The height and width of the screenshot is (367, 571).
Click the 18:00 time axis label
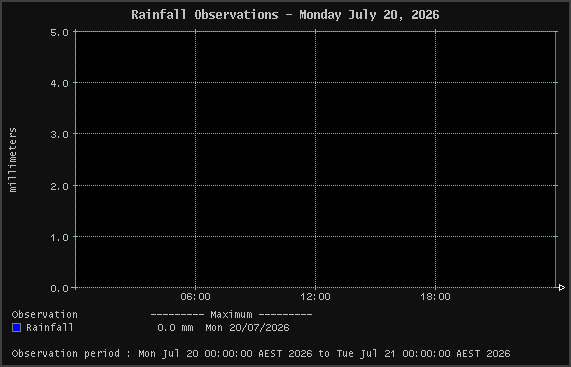(x=436, y=297)
